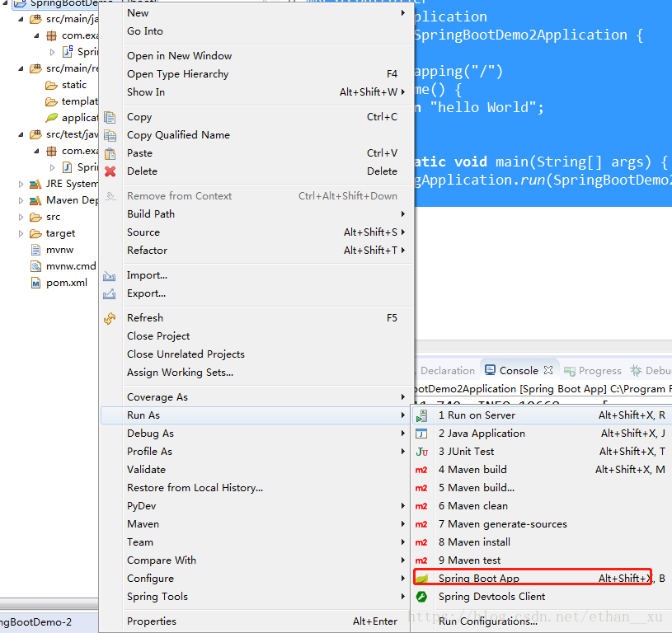Click the Console tab monitor icon
This screenshot has height=633, width=672.
coord(491,370)
